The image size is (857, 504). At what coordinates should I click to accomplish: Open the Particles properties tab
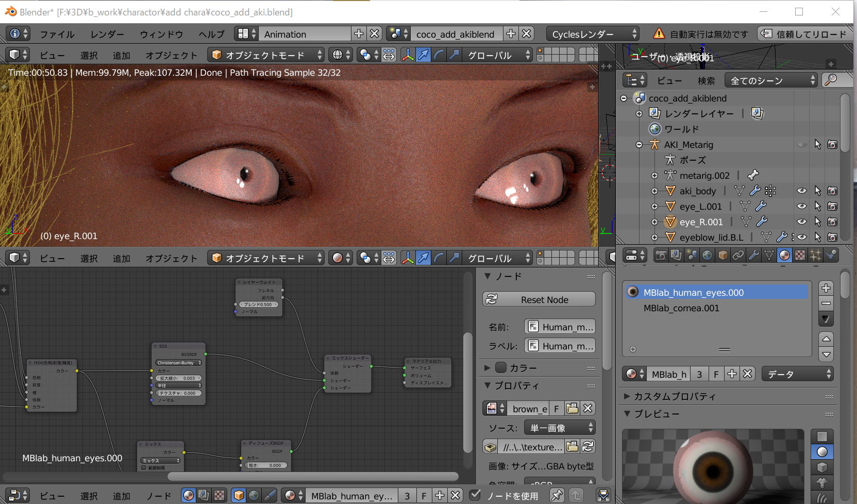pyautogui.click(x=815, y=255)
